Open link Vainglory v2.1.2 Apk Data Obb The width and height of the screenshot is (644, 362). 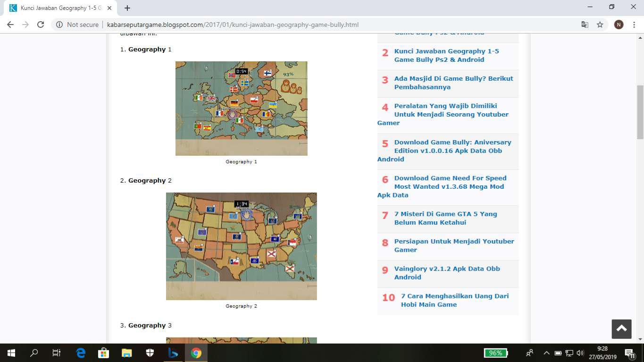(x=447, y=273)
